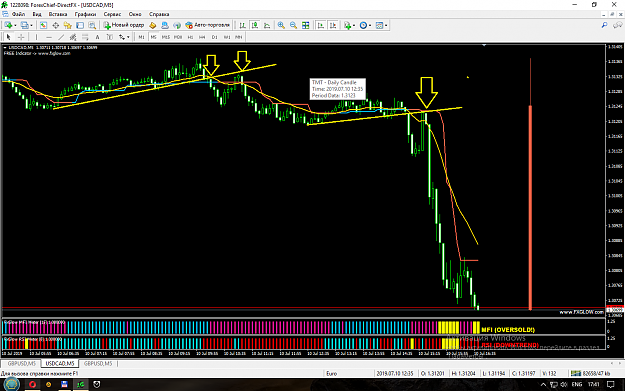This screenshot has height=391, width=625.
Task: Zoom in on the chart
Action: 281,26
